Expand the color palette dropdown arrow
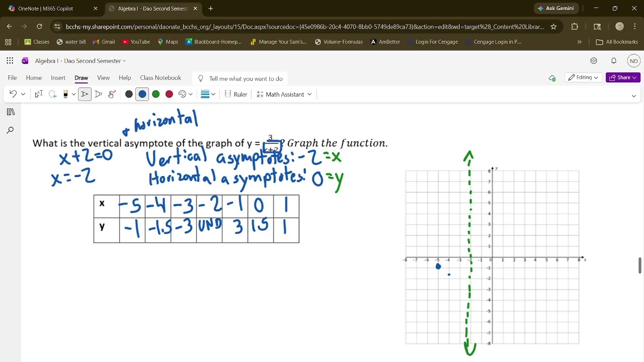 pyautogui.click(x=191, y=94)
